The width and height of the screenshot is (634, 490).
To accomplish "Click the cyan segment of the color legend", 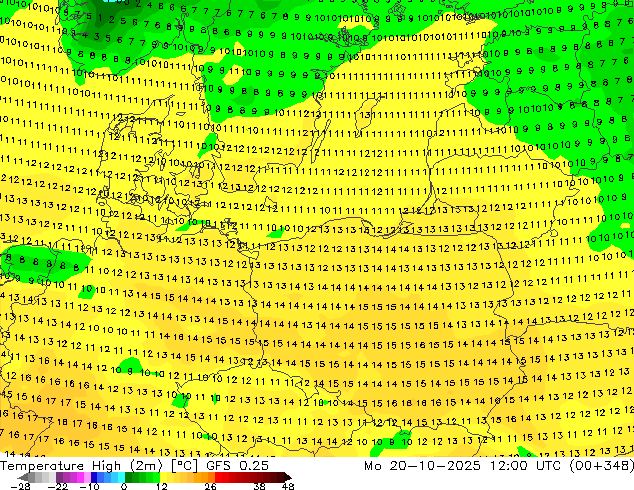I will coord(121,477).
